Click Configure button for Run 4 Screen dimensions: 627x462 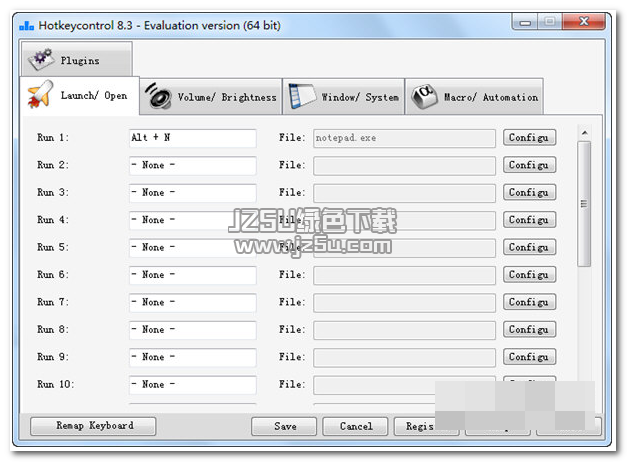(x=529, y=220)
